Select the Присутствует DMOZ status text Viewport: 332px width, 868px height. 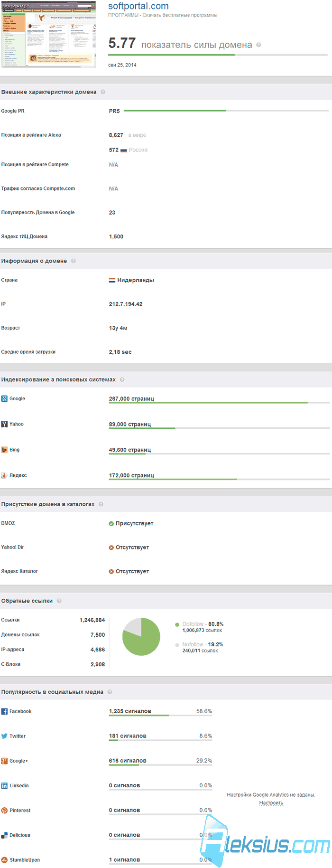click(x=135, y=524)
